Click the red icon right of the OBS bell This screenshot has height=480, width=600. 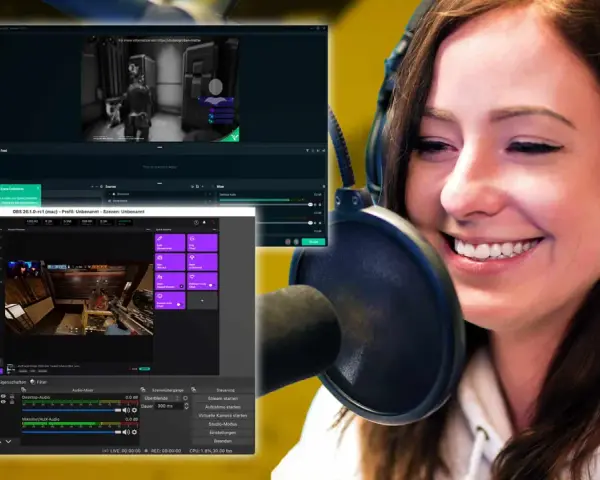[x=213, y=222]
